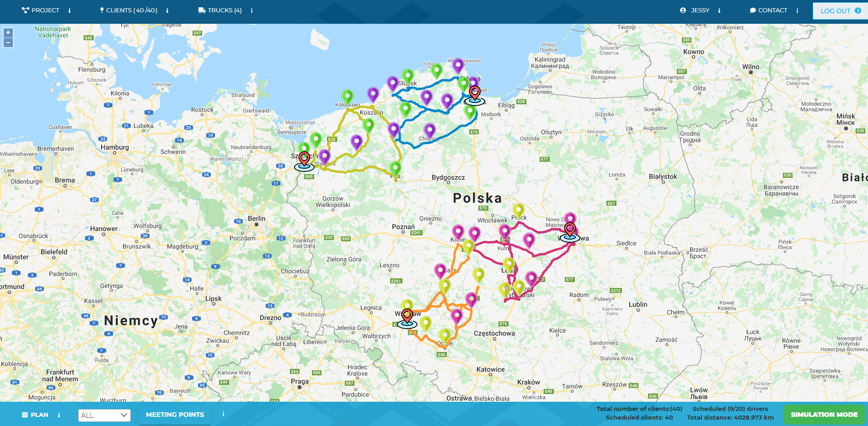
Task: Click the yellow-green client pin at Opole
Action: pos(445,336)
